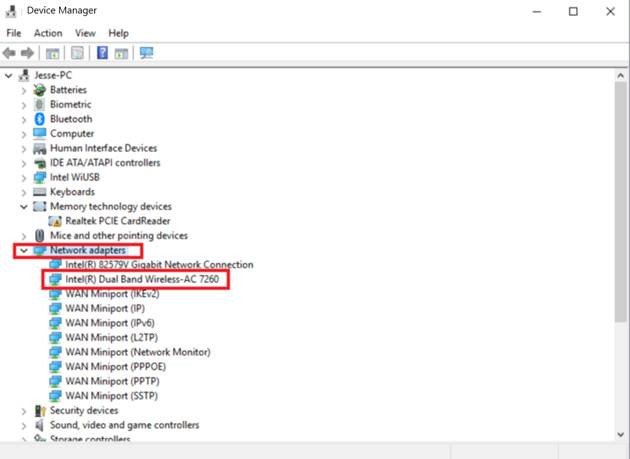This screenshot has width=630, height=459.
Task: Expand Human Interface Devices
Action: click(x=24, y=149)
